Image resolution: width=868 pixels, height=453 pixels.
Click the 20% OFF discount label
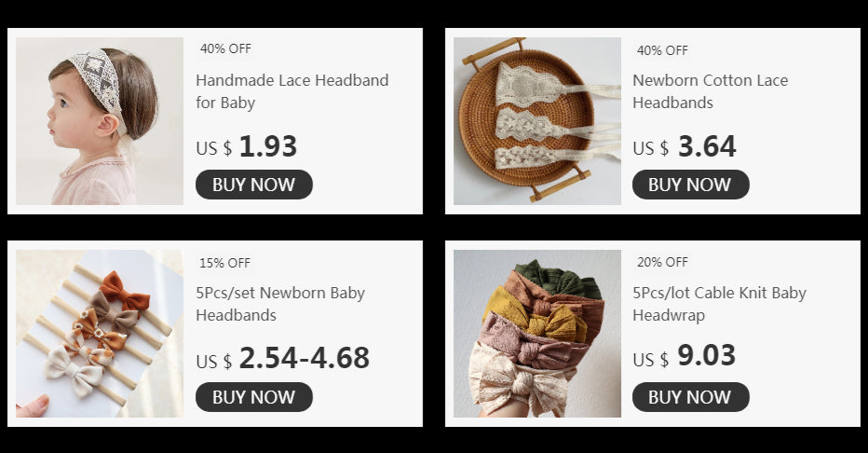pyautogui.click(x=662, y=262)
